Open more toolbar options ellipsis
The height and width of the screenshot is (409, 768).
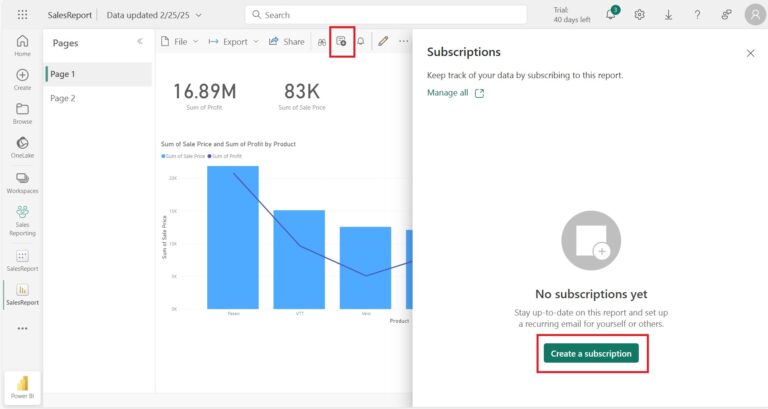[x=403, y=42]
